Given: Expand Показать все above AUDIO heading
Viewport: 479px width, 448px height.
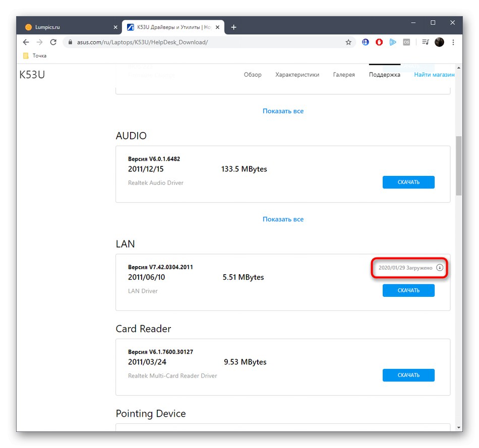Looking at the screenshot, I should point(283,111).
